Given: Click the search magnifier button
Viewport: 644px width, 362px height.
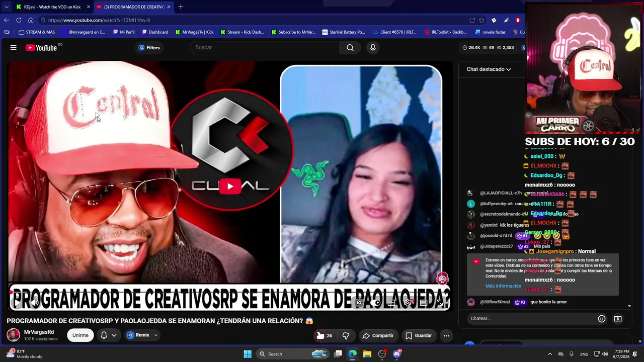Looking at the screenshot, I should tap(350, 48).
